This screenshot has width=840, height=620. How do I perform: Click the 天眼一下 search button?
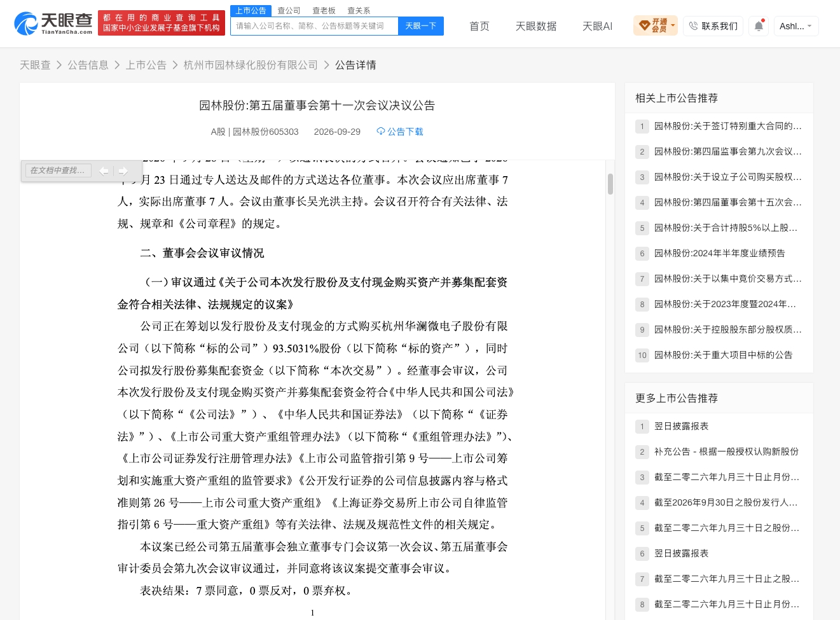420,26
